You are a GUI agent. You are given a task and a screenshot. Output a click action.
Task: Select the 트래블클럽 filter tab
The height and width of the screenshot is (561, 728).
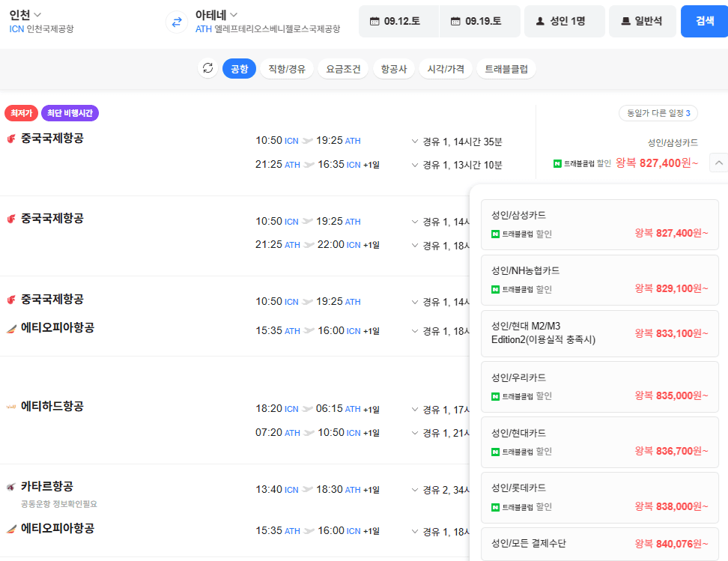click(506, 69)
